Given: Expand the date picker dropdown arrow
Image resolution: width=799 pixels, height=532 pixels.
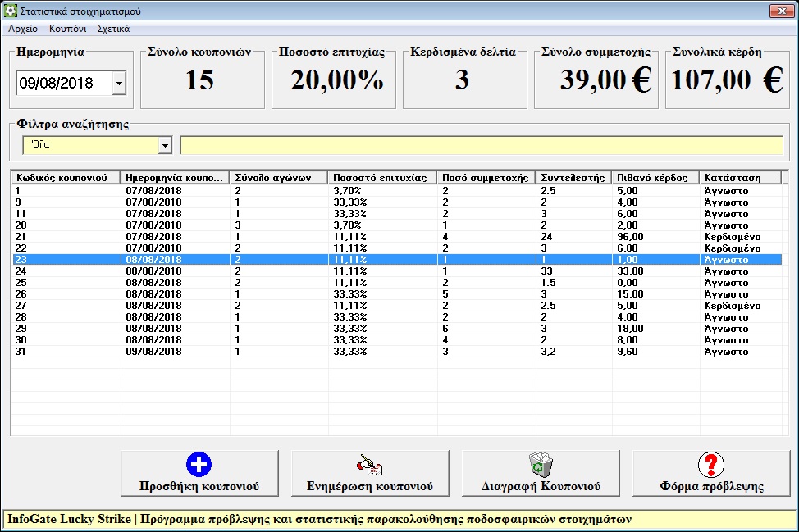Looking at the screenshot, I should coord(120,83).
